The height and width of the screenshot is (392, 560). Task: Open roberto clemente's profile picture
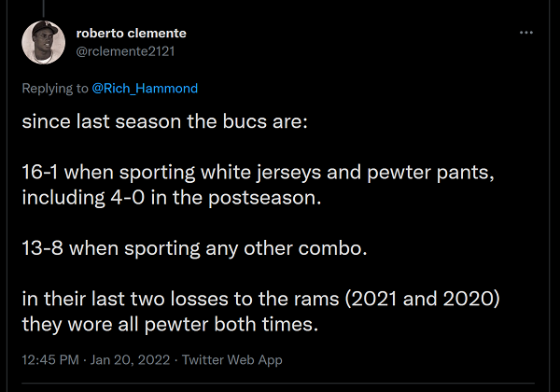click(x=44, y=43)
